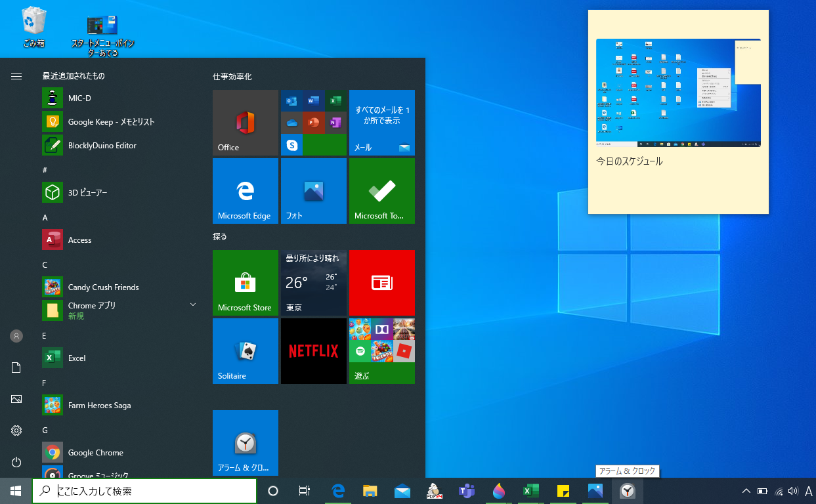Select the スタートメニューポインターあてる desktop file
The image size is (816, 504).
click(102, 34)
